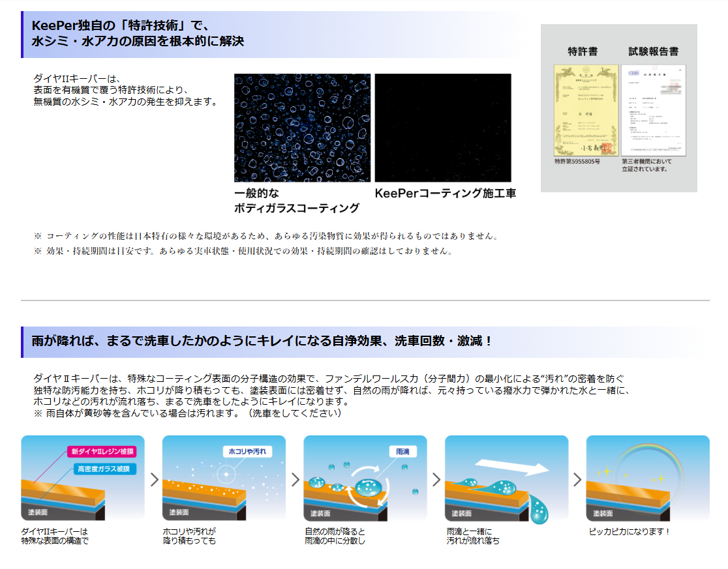Click paragraph starting ダイヤIIキーパーは、表面を有機質で
The image size is (728, 569).
tap(125, 90)
